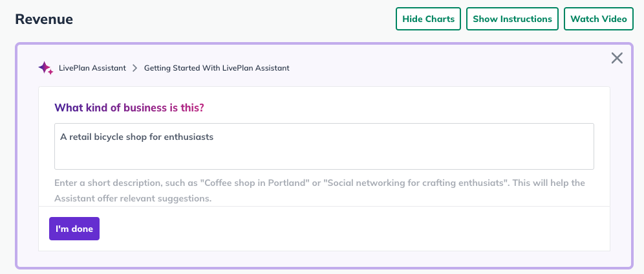Open Show Instructions
This screenshot has width=644, height=274.
[512, 19]
